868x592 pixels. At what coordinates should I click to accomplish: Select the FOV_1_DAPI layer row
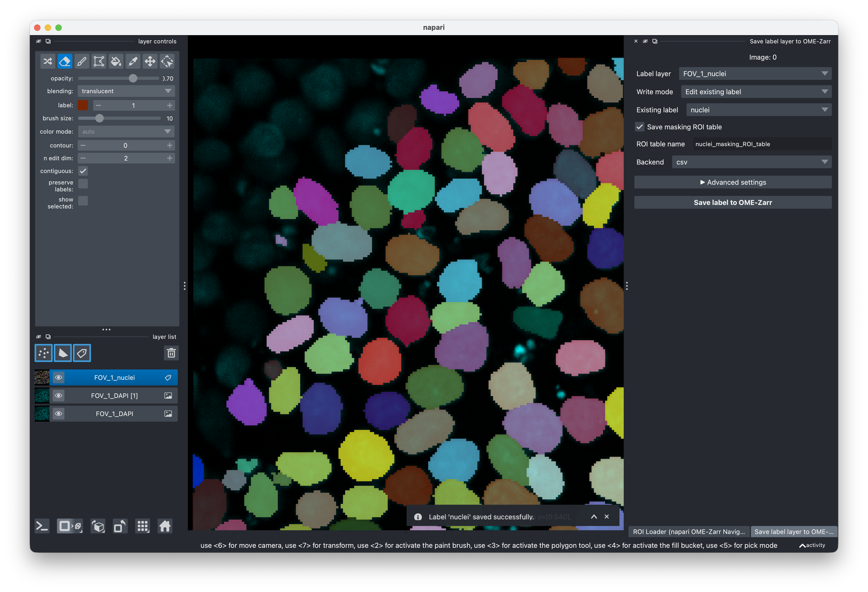tap(106, 413)
